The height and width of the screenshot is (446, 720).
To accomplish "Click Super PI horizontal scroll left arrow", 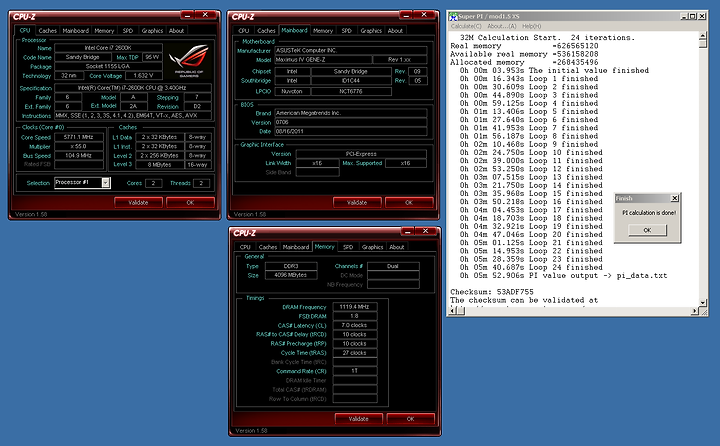I will (x=452, y=311).
